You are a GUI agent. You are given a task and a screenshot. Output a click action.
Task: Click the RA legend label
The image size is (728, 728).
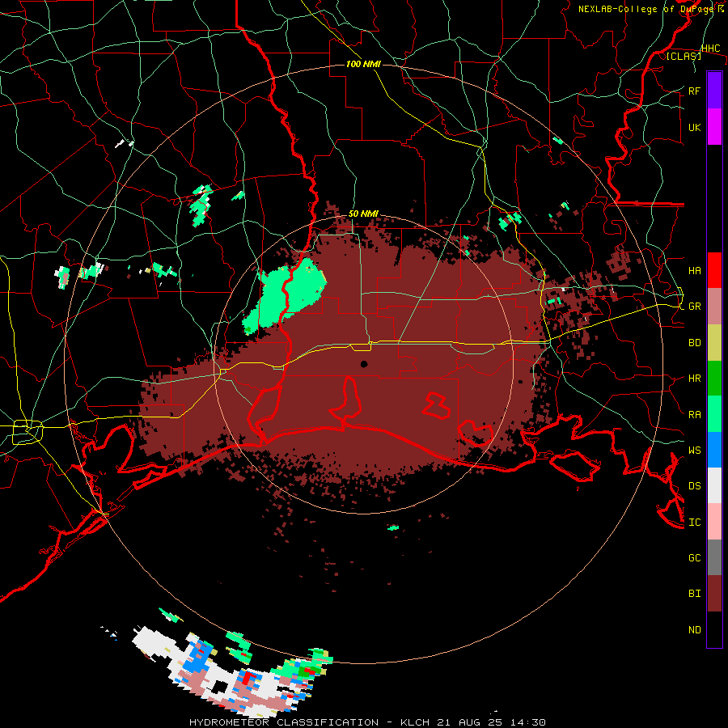click(694, 415)
